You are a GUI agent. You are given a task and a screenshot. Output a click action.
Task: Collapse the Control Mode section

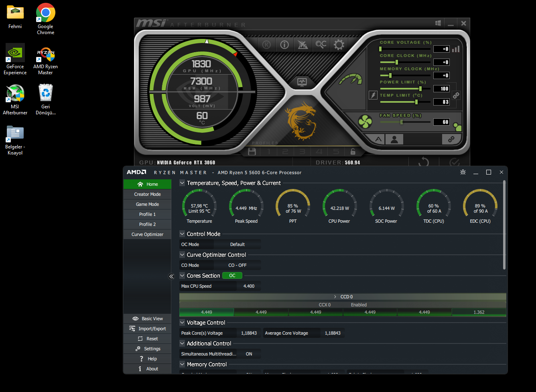[182, 234]
